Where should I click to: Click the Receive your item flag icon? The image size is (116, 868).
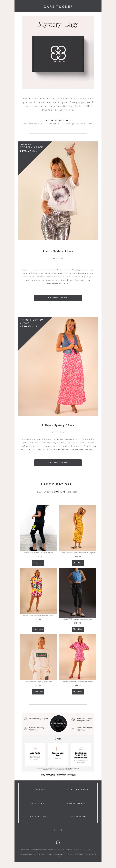pyautogui.click(x=58, y=748)
